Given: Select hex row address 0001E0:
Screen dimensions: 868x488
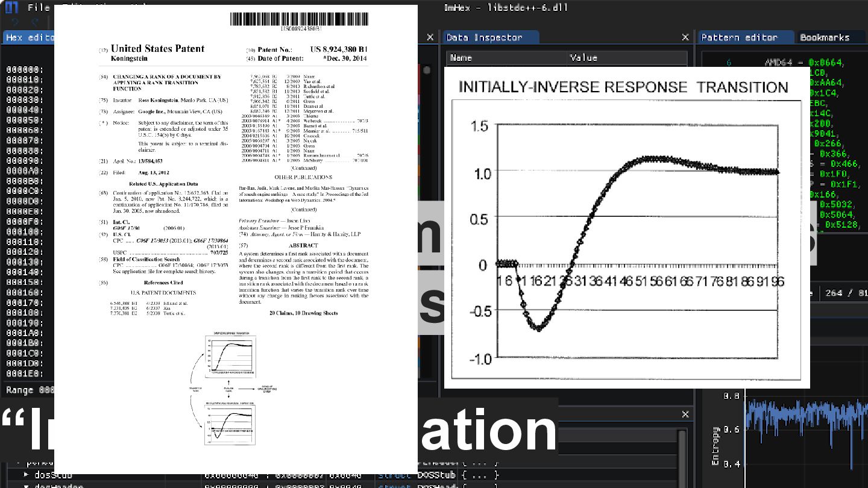Looking at the screenshot, I should click(25, 374).
